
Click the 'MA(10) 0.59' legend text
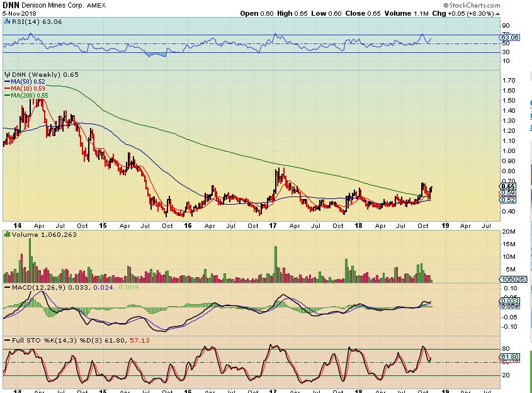point(28,89)
